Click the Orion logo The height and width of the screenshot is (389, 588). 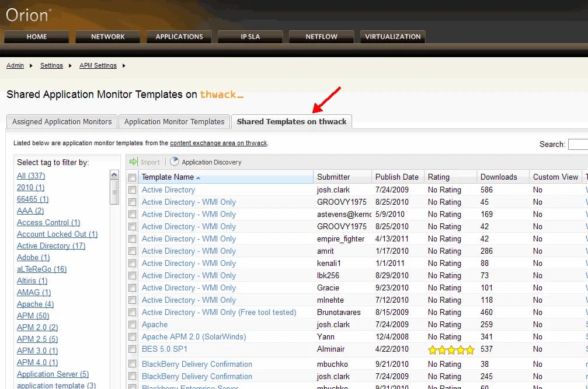[29, 15]
